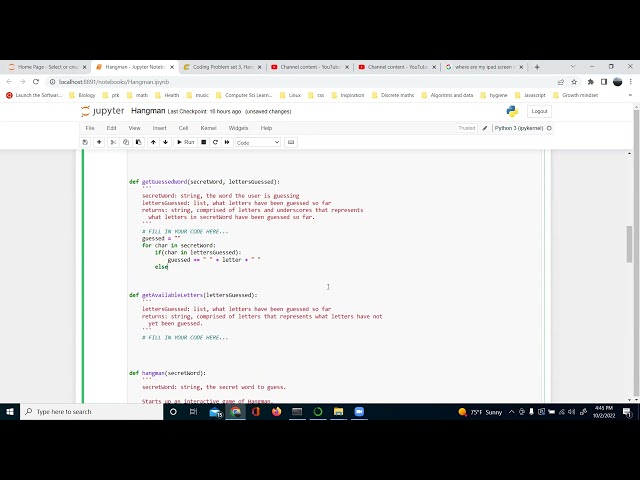The image size is (640, 480).
Task: Cut selected cells with the scissors icon
Action: click(113, 142)
